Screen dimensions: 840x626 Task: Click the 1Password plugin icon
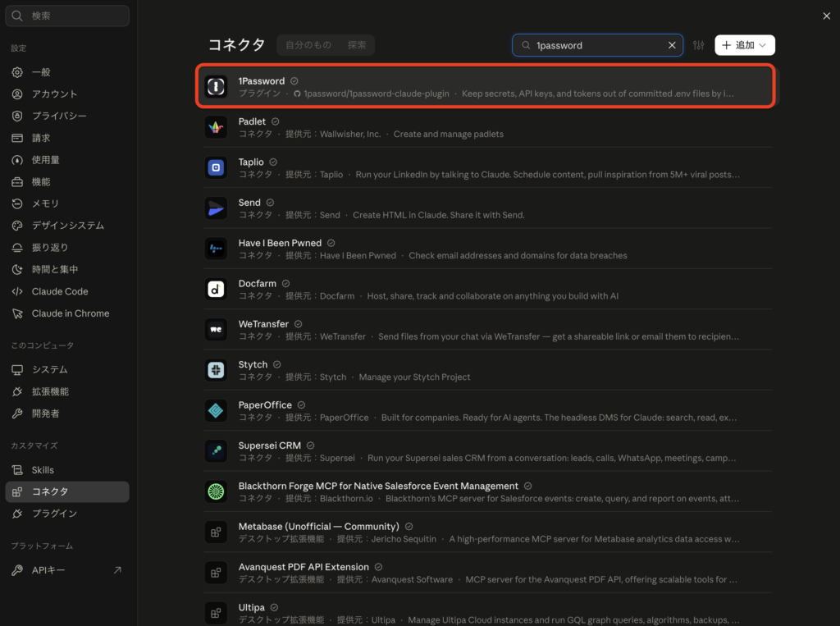(x=216, y=86)
